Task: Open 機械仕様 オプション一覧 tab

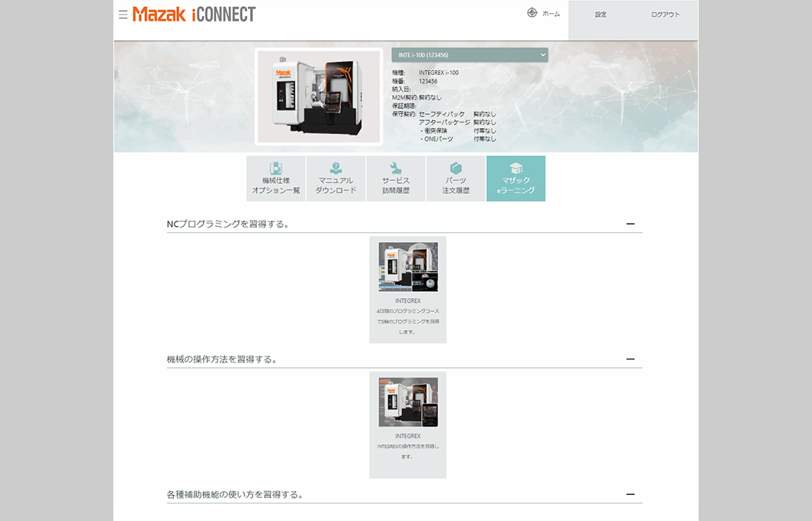Action: tap(276, 179)
